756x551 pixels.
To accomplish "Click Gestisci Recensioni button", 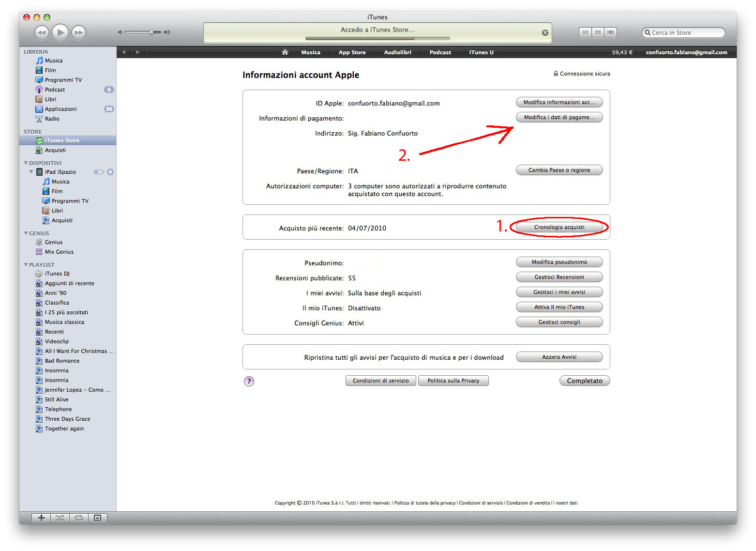I will click(559, 277).
